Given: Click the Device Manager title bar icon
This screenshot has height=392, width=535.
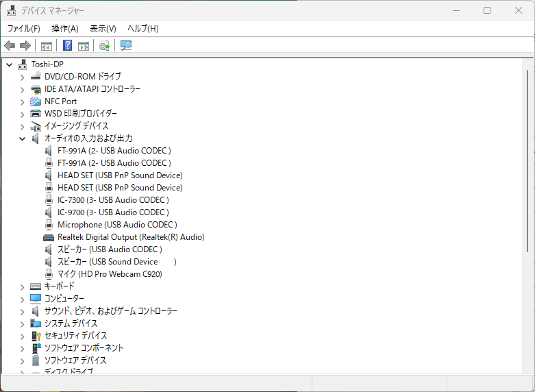Looking at the screenshot, I should pos(11,10).
